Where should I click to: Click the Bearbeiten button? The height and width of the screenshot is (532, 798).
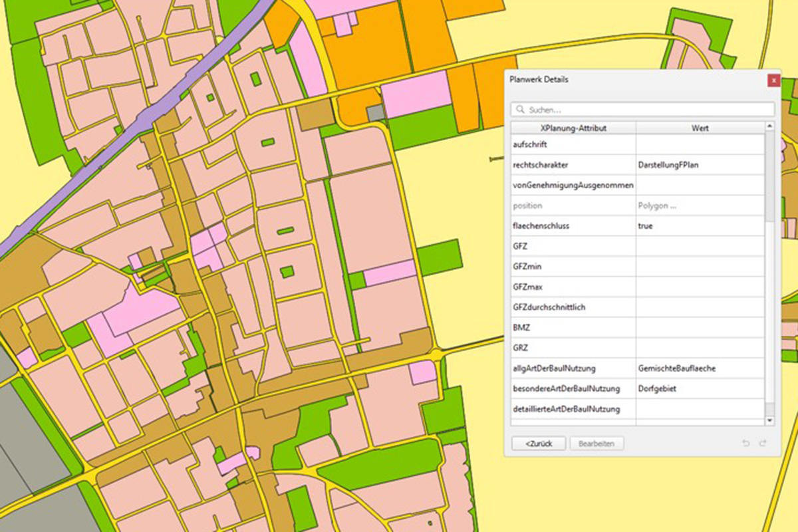[597, 444]
